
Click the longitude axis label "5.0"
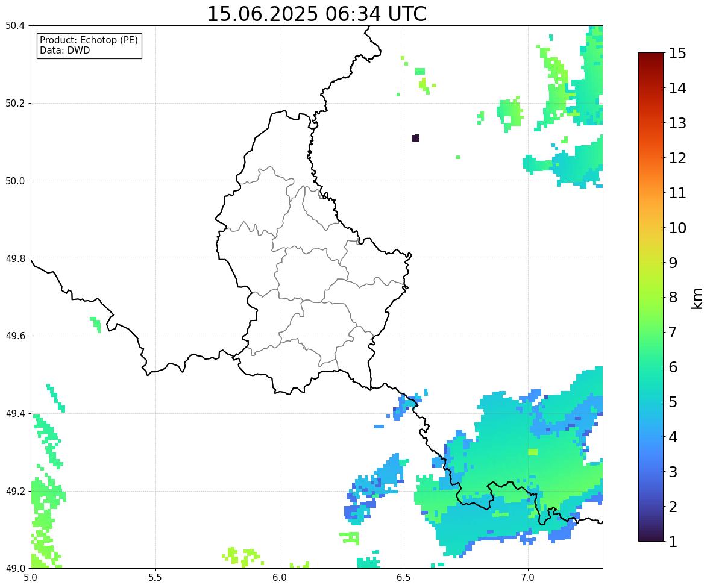click(31, 578)
